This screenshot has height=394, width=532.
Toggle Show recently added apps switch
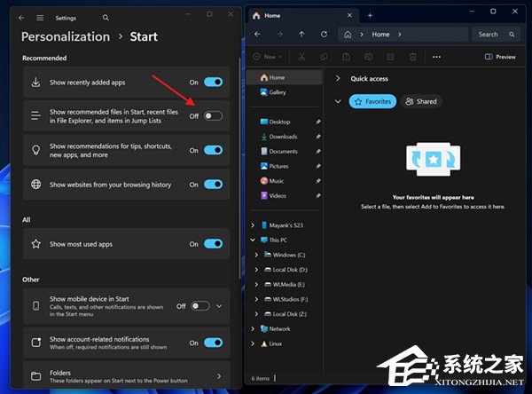(214, 82)
